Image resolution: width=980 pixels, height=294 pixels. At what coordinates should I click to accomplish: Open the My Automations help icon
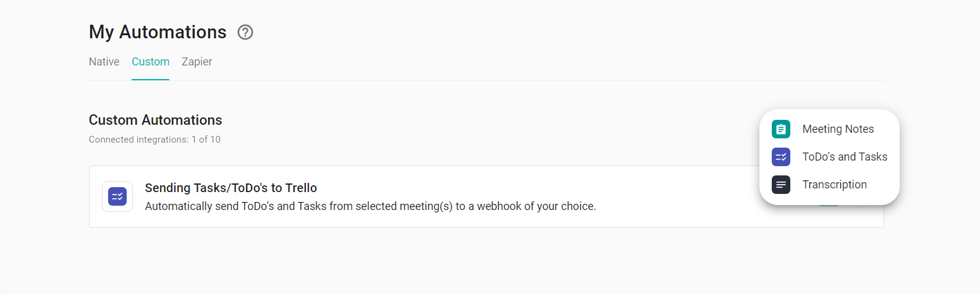click(x=245, y=32)
